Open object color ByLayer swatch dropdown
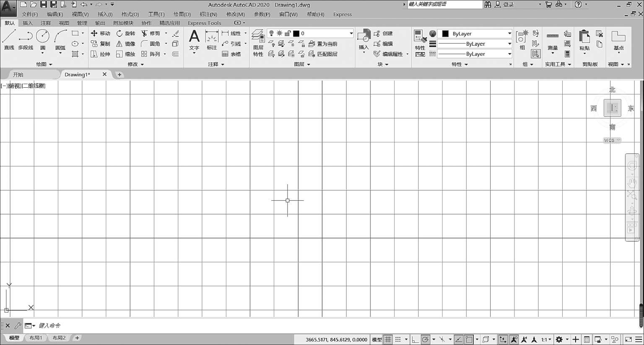644x345 pixels. pyautogui.click(x=475, y=34)
